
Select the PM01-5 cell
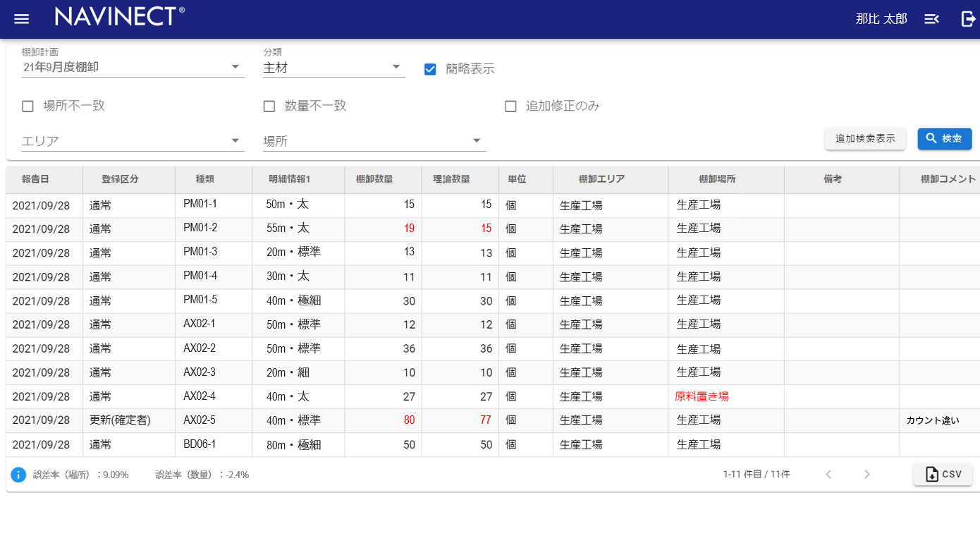point(214,300)
